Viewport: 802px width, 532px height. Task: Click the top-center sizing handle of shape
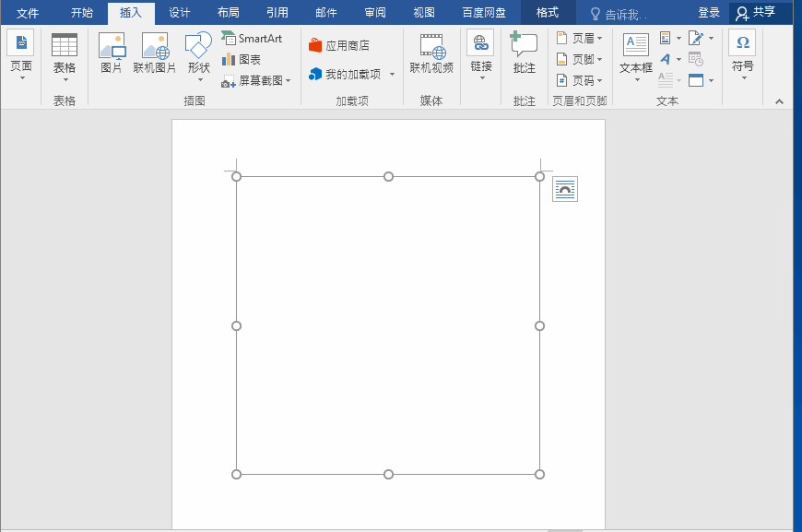pos(388,176)
